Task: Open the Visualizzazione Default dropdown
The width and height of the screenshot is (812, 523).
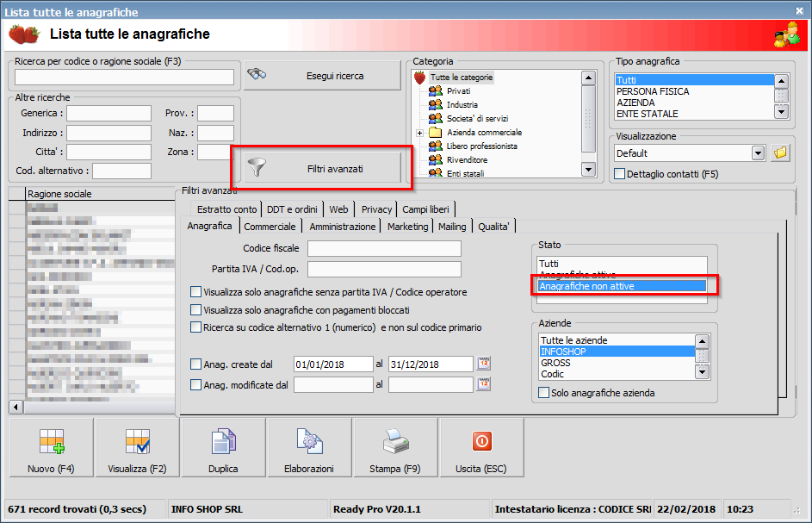Action: pos(758,153)
